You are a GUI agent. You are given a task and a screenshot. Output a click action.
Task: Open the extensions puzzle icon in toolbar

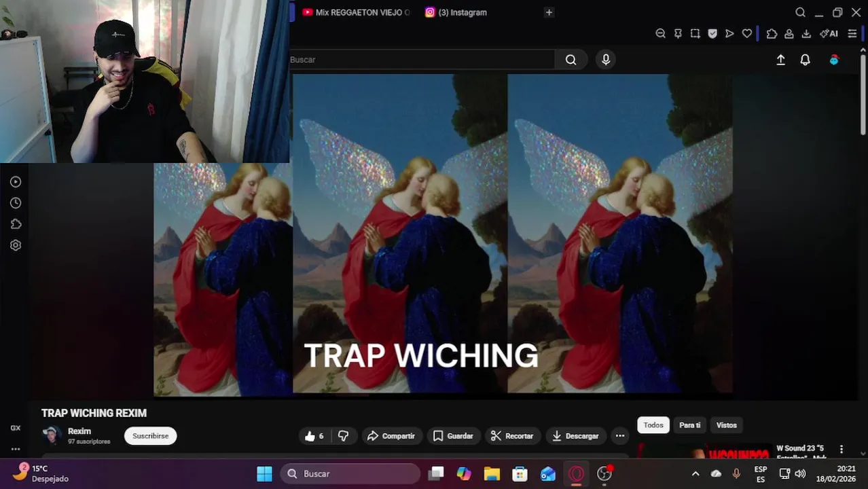772,33
